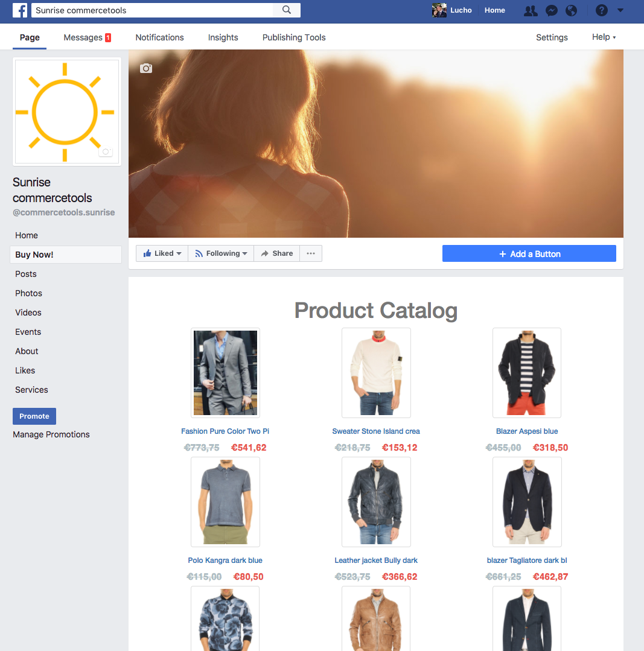644x651 pixels.
Task: Open Messenger icon in top bar
Action: pos(552,10)
